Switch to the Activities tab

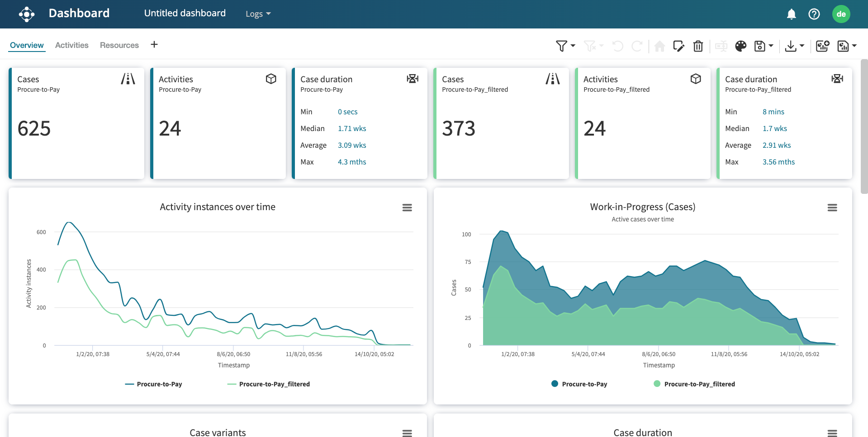pyautogui.click(x=71, y=45)
